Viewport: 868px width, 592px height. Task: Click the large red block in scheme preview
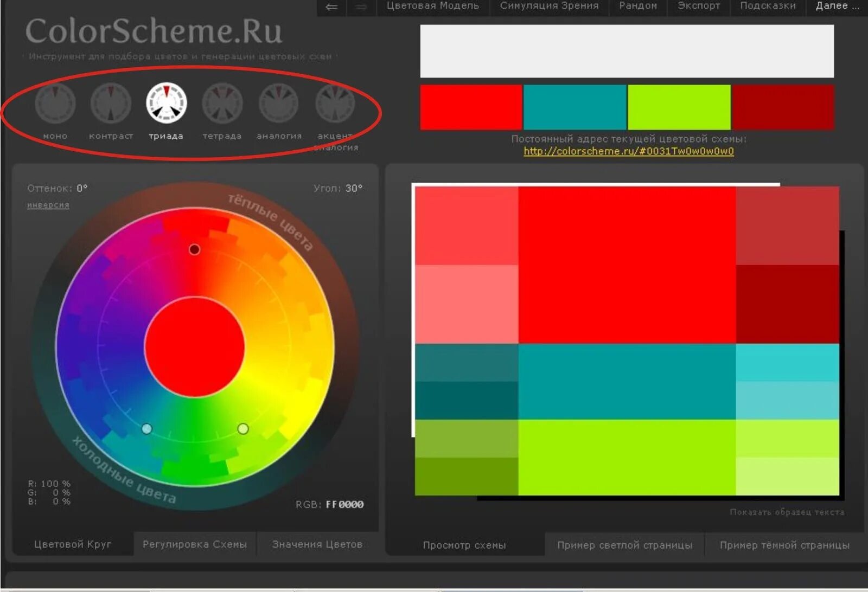click(x=627, y=265)
